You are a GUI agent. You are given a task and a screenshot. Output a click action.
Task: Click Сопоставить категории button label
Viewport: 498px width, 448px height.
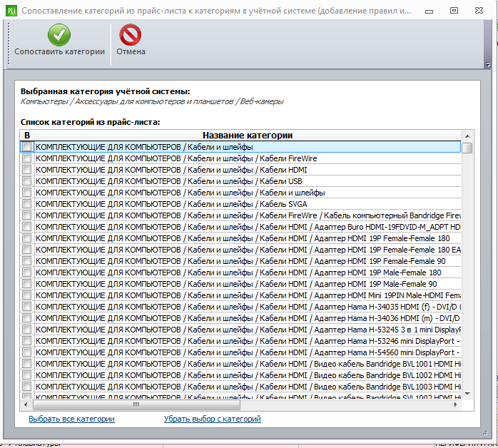[59, 51]
